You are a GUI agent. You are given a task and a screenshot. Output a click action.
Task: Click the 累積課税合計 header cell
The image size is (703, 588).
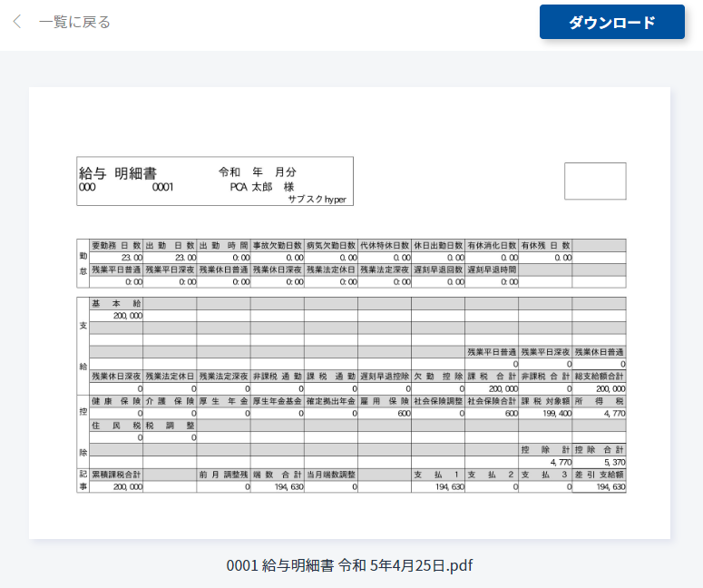coord(116,475)
